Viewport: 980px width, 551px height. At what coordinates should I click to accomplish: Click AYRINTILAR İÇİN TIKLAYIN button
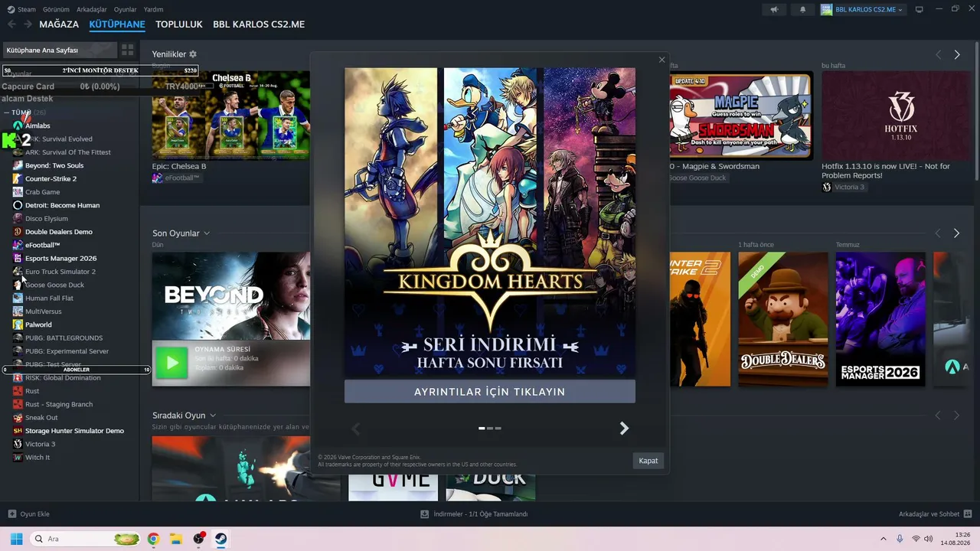coord(490,392)
